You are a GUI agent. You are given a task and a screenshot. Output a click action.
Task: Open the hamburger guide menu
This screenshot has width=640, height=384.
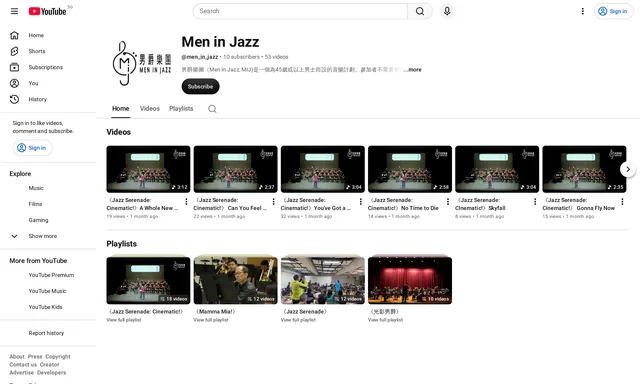tap(14, 11)
